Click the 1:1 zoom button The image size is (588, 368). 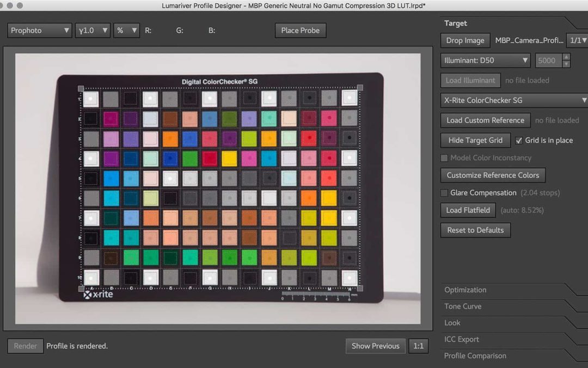(x=418, y=346)
